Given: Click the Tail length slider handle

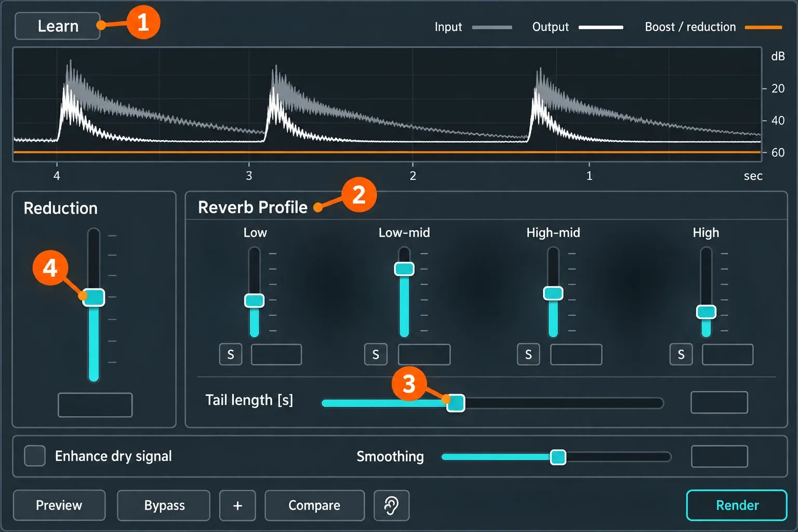Looking at the screenshot, I should (x=456, y=403).
